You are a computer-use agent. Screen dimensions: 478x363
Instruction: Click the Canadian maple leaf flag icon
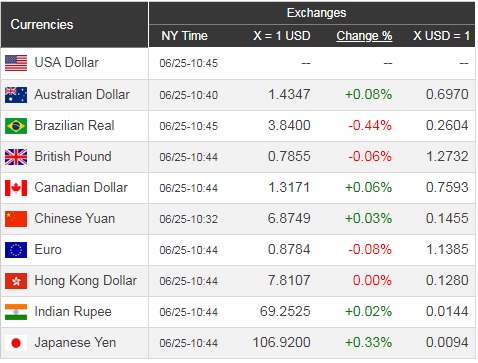16,188
